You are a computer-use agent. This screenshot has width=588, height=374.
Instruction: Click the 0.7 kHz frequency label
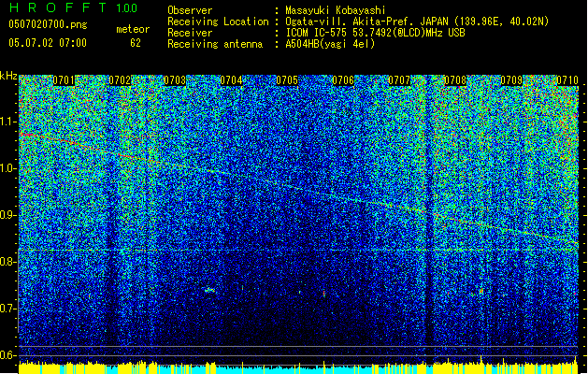8,309
